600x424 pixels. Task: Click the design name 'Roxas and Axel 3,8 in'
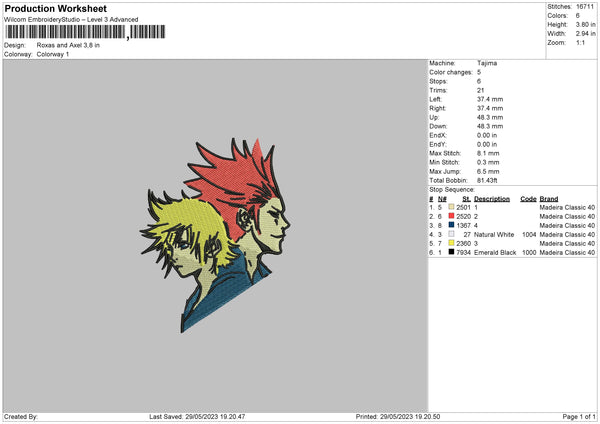click(x=68, y=45)
